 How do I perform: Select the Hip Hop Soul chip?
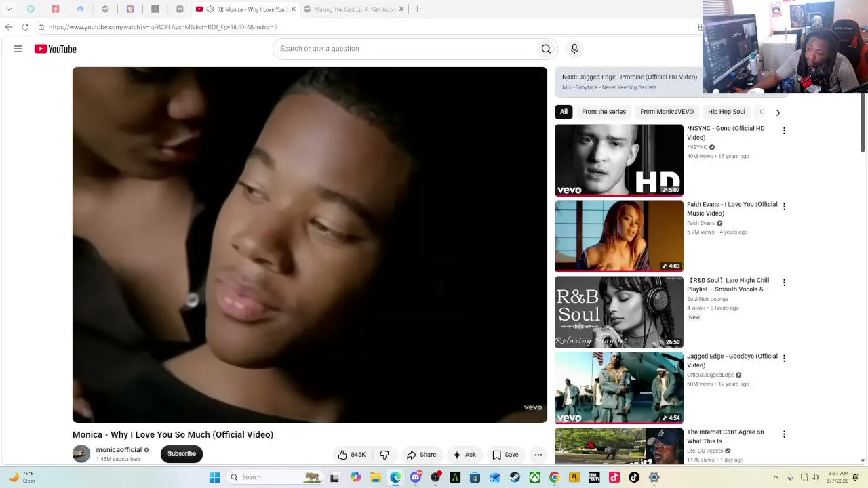pyautogui.click(x=726, y=112)
